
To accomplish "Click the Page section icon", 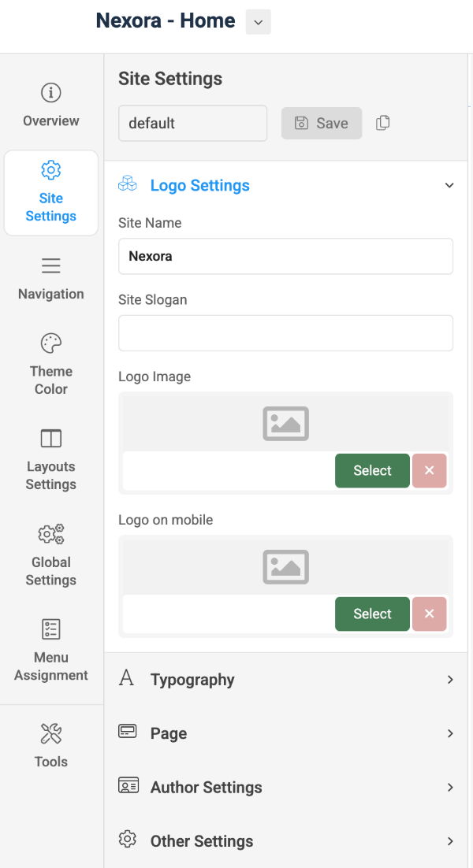I will (128, 732).
